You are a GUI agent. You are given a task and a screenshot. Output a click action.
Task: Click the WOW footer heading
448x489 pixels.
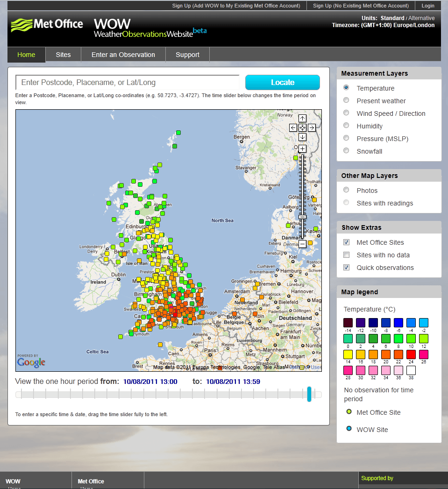click(13, 481)
